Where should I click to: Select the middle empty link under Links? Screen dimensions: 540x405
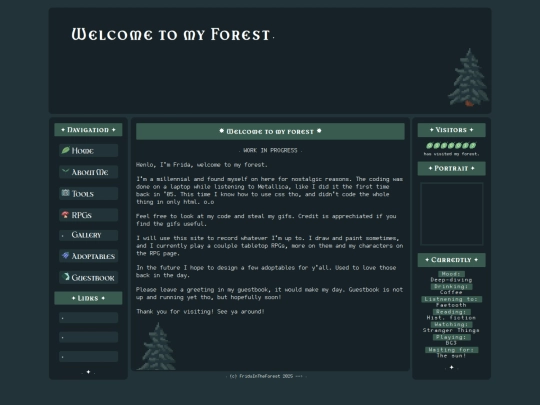(x=89, y=337)
